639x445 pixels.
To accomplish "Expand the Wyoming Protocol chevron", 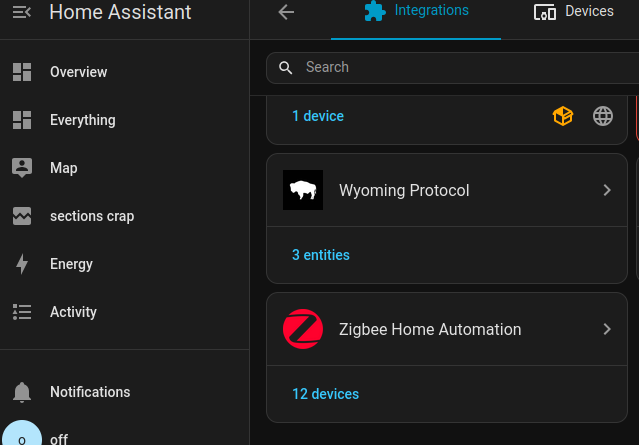I will click(607, 190).
